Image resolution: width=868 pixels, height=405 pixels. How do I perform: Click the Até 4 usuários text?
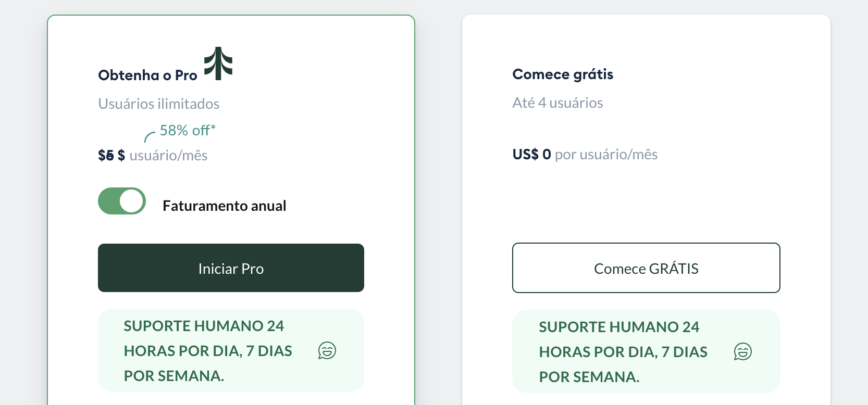(x=557, y=103)
